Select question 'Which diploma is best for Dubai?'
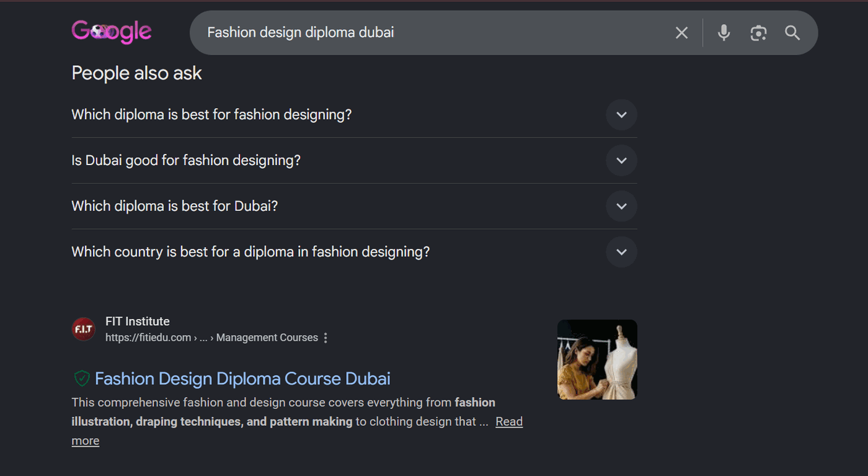This screenshot has width=868, height=476. click(175, 206)
